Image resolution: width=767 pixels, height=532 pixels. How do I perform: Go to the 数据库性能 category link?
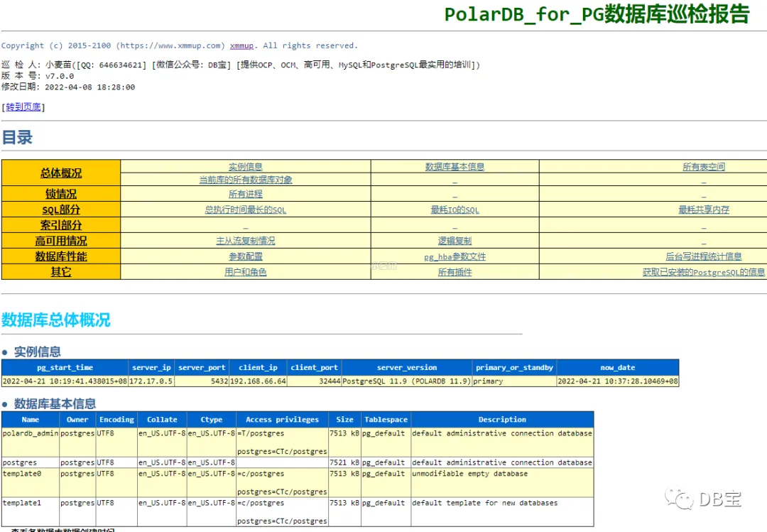[61, 256]
